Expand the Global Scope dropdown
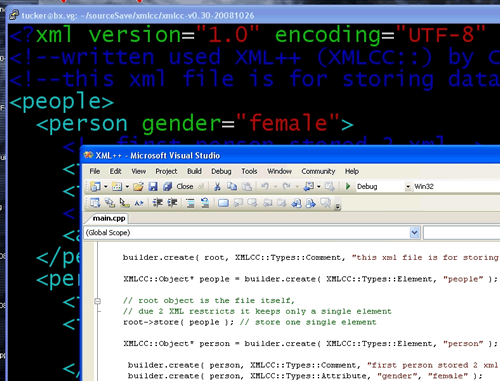This screenshot has height=381, width=500. pos(414,233)
